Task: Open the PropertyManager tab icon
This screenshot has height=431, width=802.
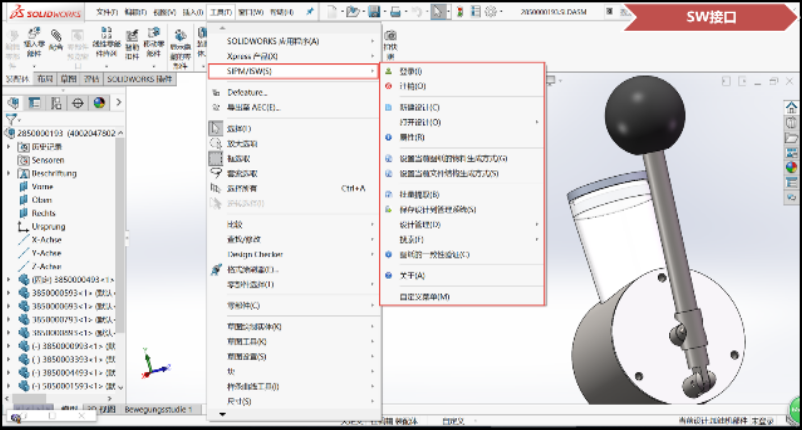Action: [x=35, y=103]
